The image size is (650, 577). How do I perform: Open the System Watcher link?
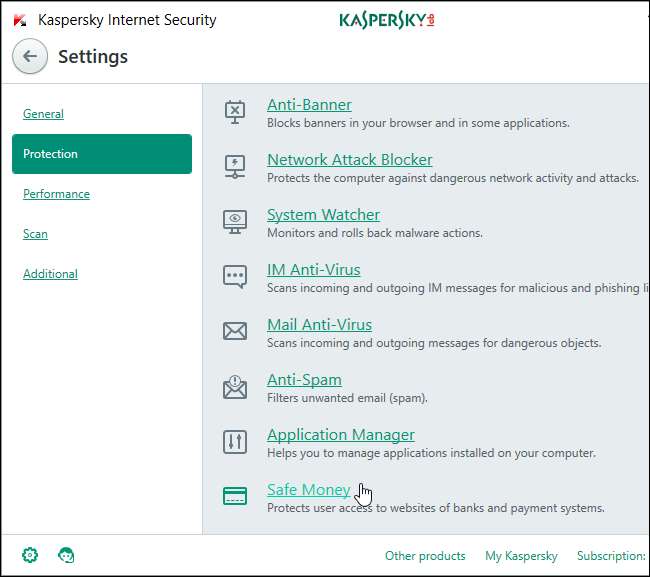[323, 215]
